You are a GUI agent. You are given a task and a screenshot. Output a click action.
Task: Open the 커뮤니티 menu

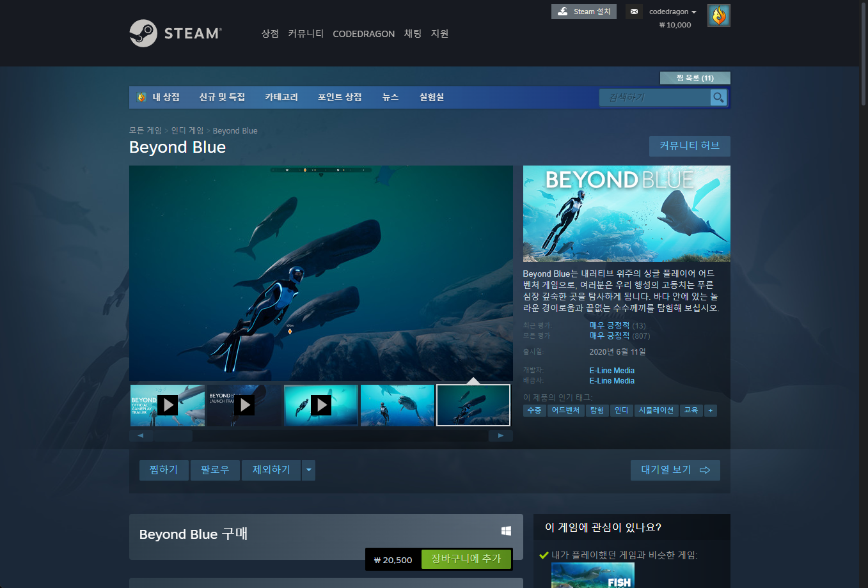click(x=306, y=34)
